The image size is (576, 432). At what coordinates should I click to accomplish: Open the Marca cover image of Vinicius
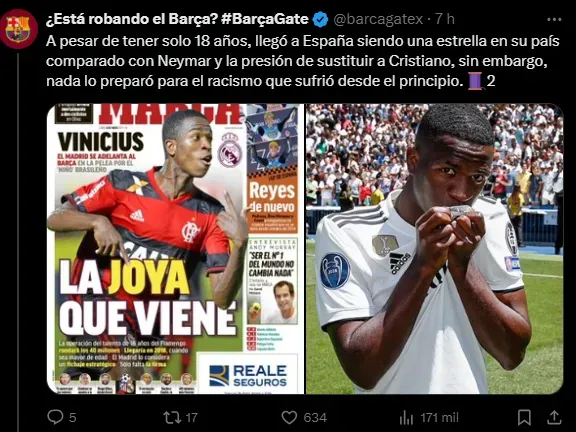click(176, 249)
